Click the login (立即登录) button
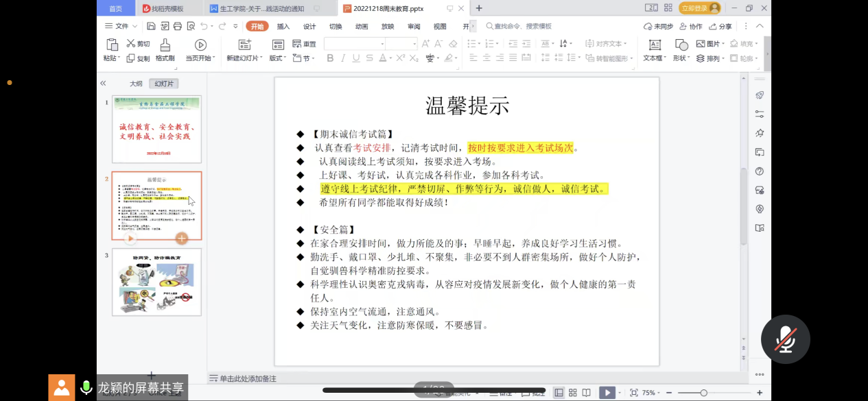868x401 pixels. coord(699,8)
